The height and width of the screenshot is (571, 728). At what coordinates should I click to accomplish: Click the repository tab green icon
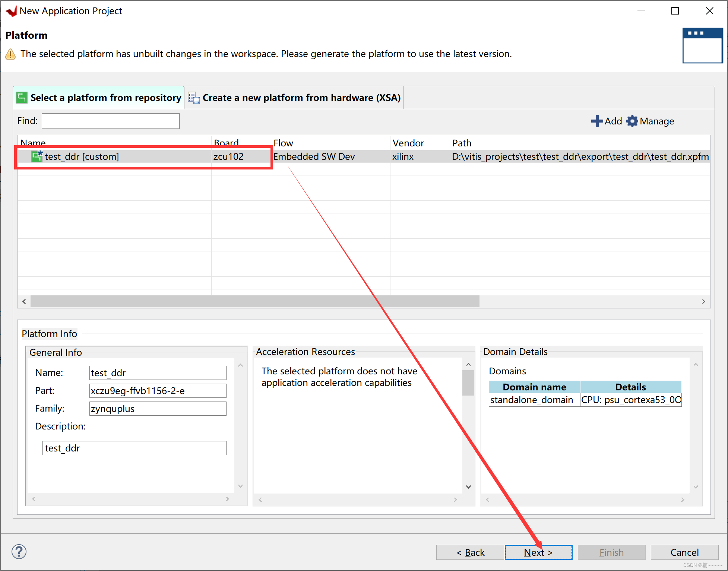point(22,98)
